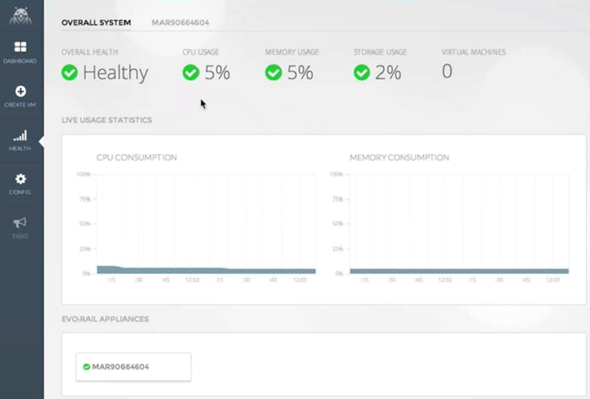The height and width of the screenshot is (399, 590).
Task: Click the CPU consumption chart area
Action: [x=206, y=224]
